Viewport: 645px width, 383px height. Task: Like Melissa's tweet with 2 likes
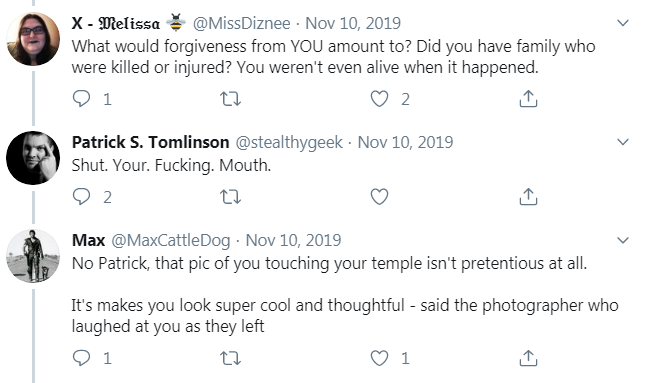pyautogui.click(x=379, y=99)
